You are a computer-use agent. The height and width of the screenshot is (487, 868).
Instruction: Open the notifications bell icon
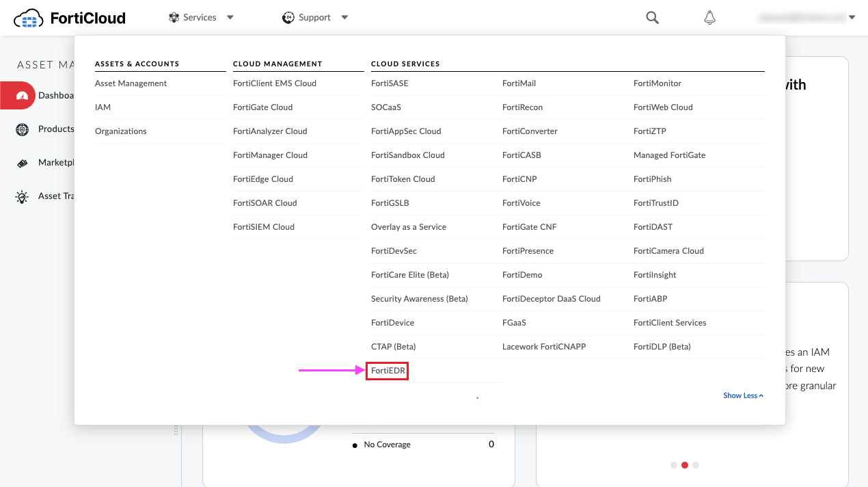[709, 18]
